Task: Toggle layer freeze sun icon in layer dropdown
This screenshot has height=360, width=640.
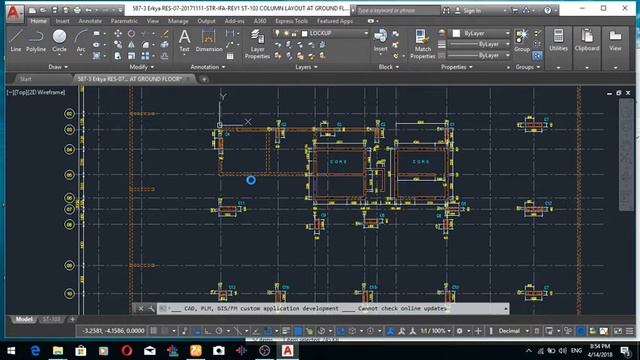Action: [x=286, y=33]
